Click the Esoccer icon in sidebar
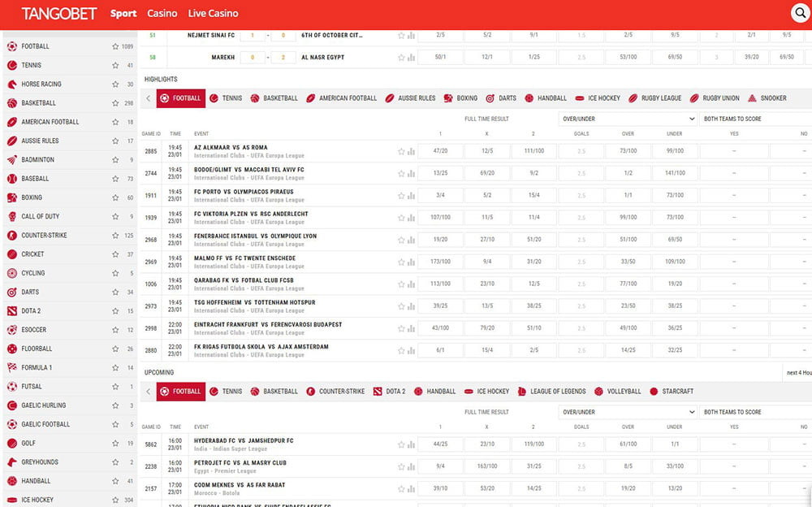The width and height of the screenshot is (812, 507). [12, 330]
